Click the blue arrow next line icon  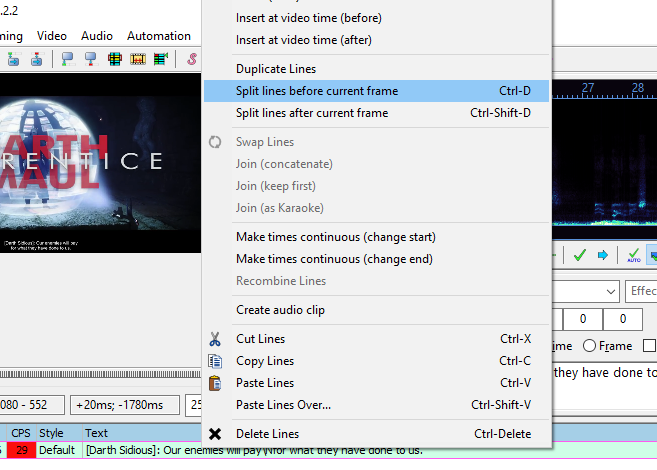pos(603,255)
